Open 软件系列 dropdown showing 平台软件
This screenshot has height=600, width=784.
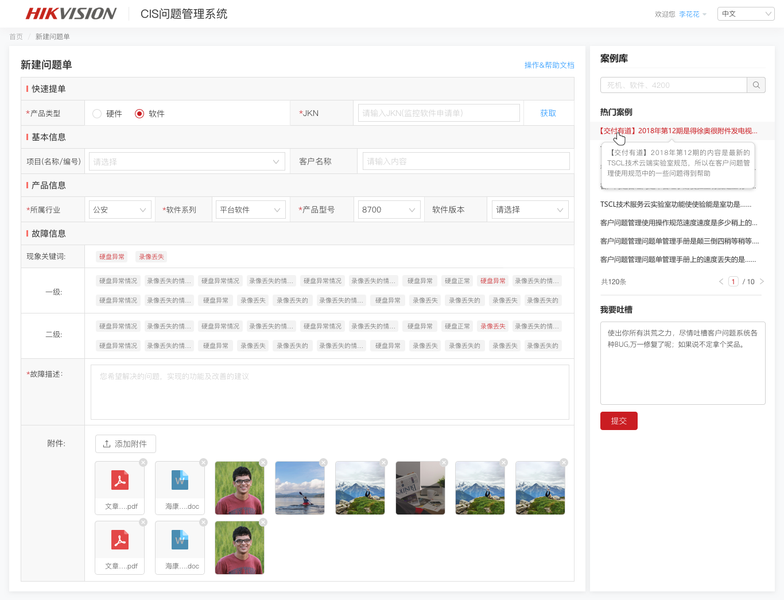250,210
